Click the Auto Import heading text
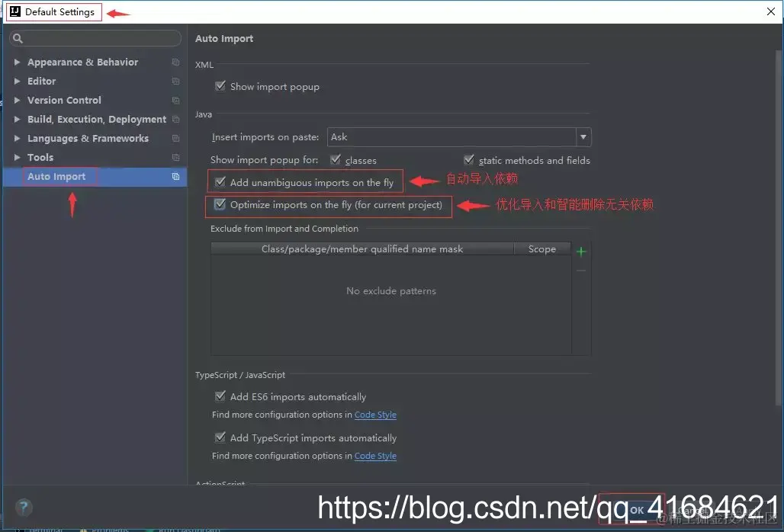 (x=224, y=38)
